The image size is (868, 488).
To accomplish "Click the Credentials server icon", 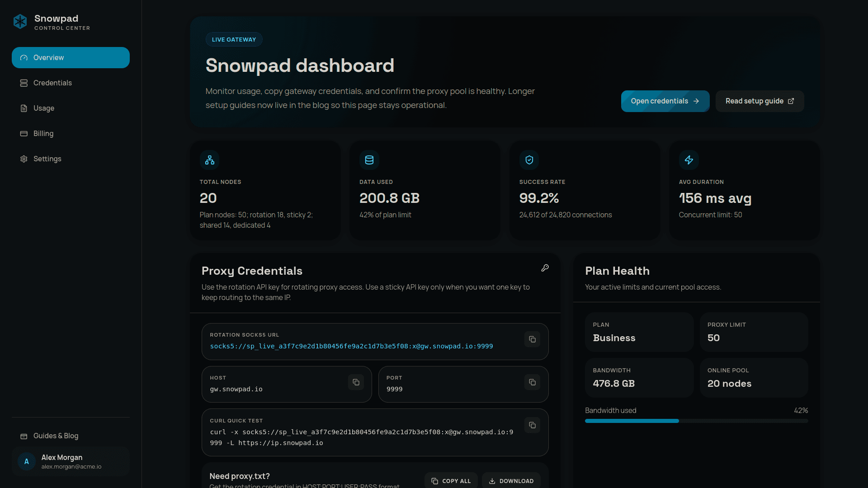I will pos(24,83).
